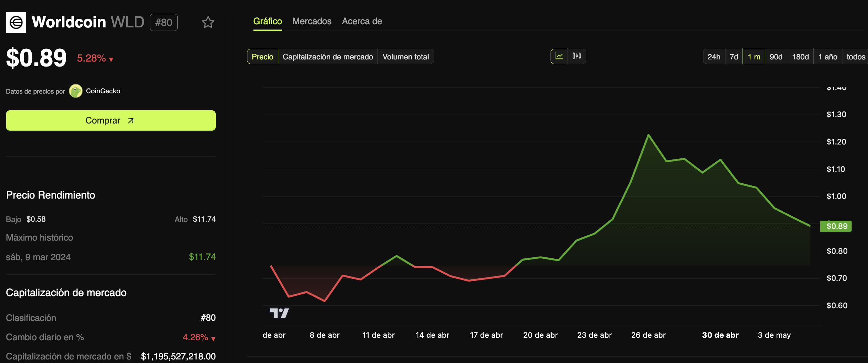Click the Máximo histórico label
The image size is (868, 363).
pyautogui.click(x=39, y=238)
